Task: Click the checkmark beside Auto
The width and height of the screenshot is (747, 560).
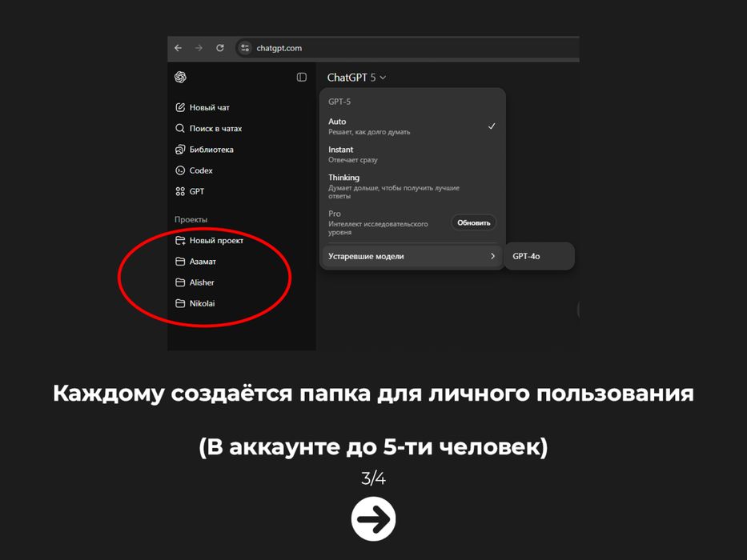Action: [492, 126]
